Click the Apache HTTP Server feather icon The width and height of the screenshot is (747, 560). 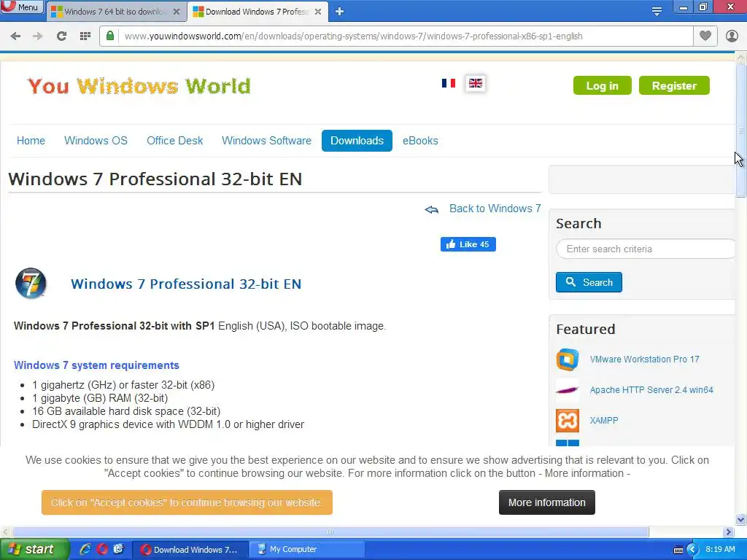coord(568,390)
